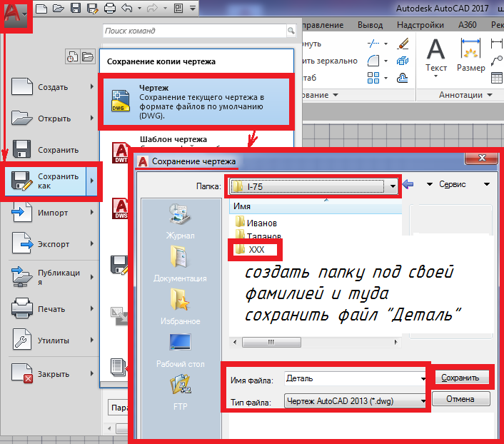Open the Журнал (History) location shortcut
The width and height of the screenshot is (504, 444).
point(179,221)
